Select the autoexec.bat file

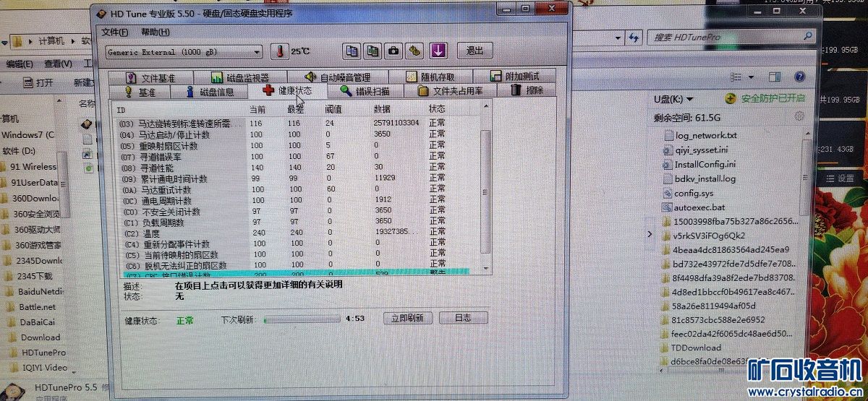(x=693, y=207)
